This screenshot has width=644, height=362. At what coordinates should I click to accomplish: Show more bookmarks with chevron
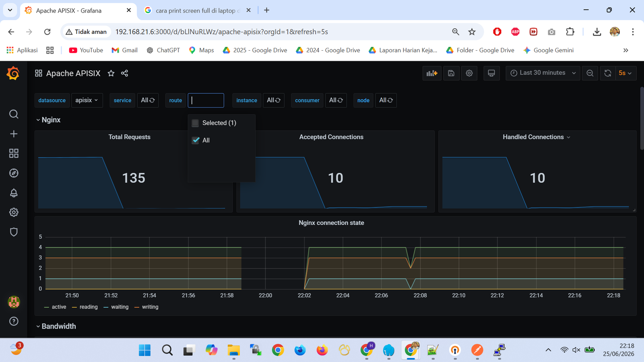point(625,50)
